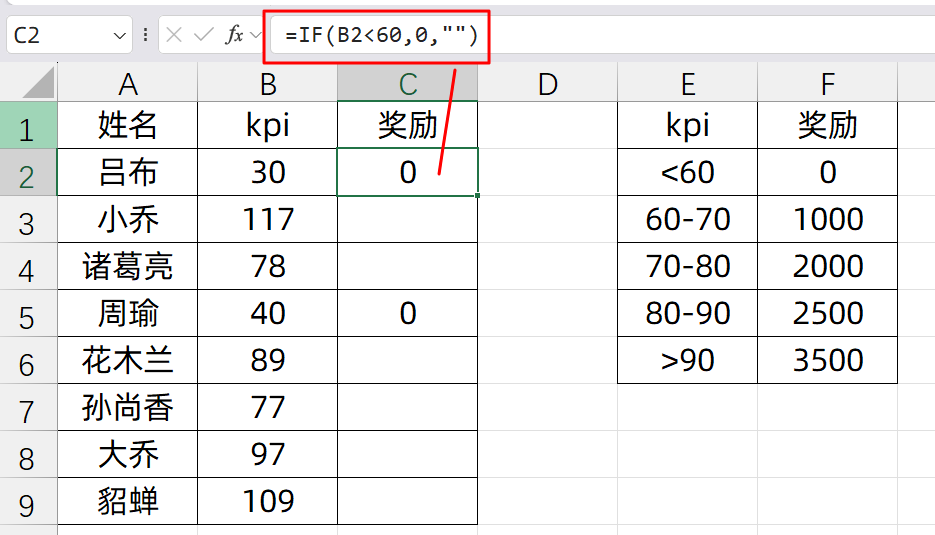Select column D header
The height and width of the screenshot is (535, 935).
[x=547, y=83]
